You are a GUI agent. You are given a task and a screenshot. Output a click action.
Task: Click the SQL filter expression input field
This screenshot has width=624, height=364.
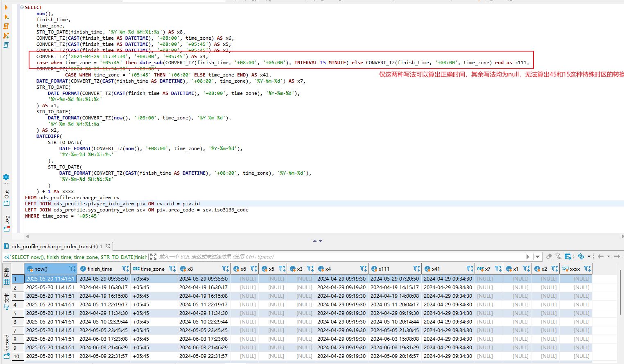pyautogui.click(x=342, y=257)
